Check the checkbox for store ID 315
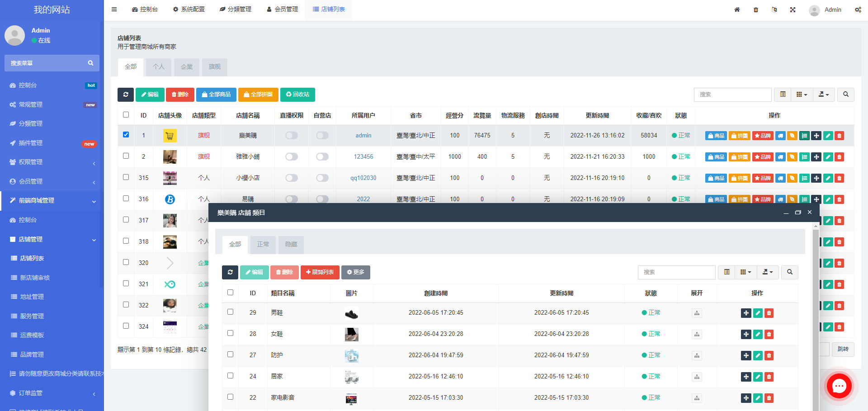868x411 pixels. 126,177
